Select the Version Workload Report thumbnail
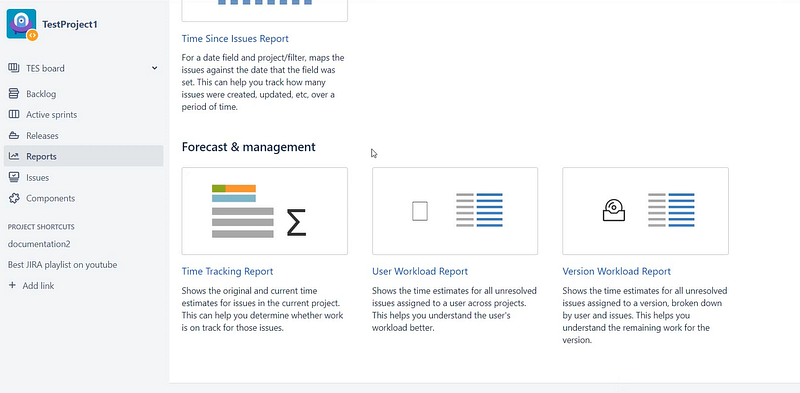The height and width of the screenshot is (393, 800). [645, 211]
